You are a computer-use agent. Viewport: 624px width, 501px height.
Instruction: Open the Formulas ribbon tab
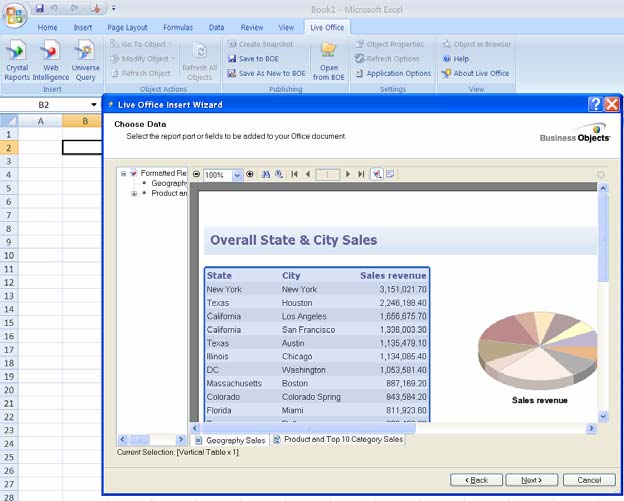click(178, 27)
